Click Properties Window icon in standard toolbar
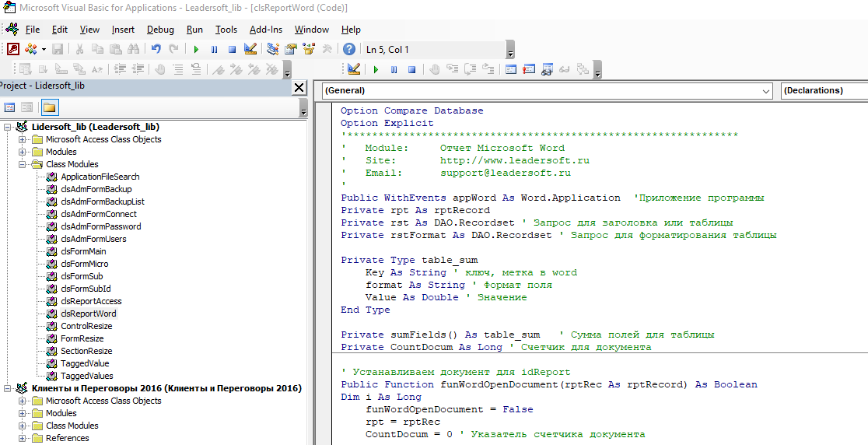The width and height of the screenshot is (868, 445). (x=291, y=49)
